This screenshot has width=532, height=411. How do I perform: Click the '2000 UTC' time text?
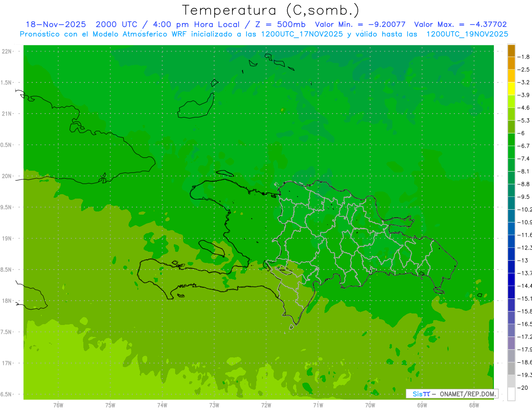(116, 24)
